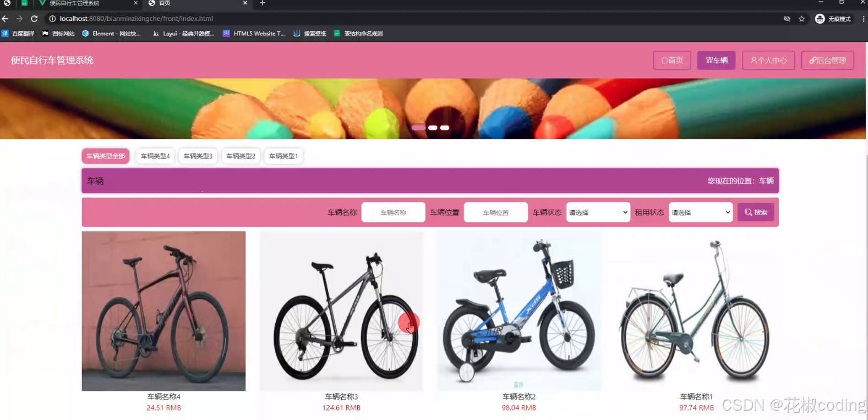Select the second carousel indicator dot
868x420 pixels.
433,128
